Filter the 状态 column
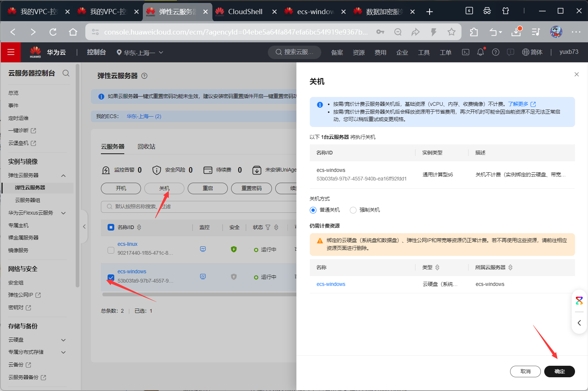Viewport: 588px width, 391px height. point(268,227)
